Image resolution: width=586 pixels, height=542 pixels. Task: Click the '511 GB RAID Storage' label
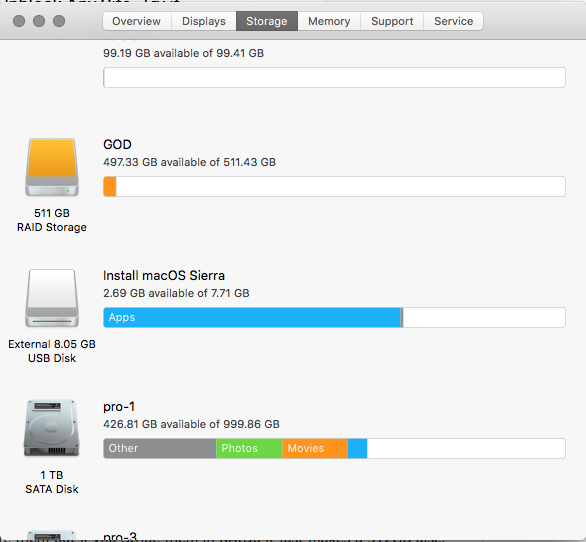(x=52, y=220)
